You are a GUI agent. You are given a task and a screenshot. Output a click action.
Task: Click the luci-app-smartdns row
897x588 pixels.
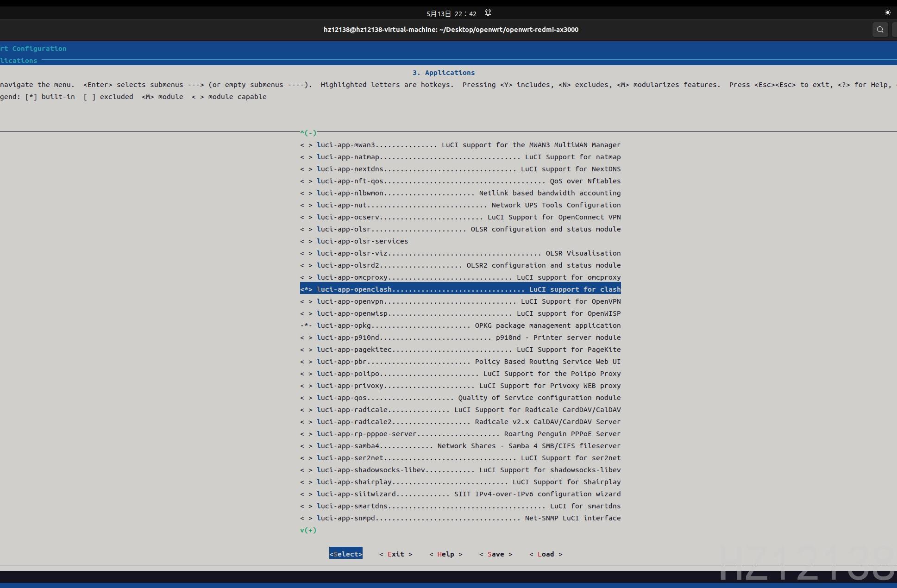(460, 506)
